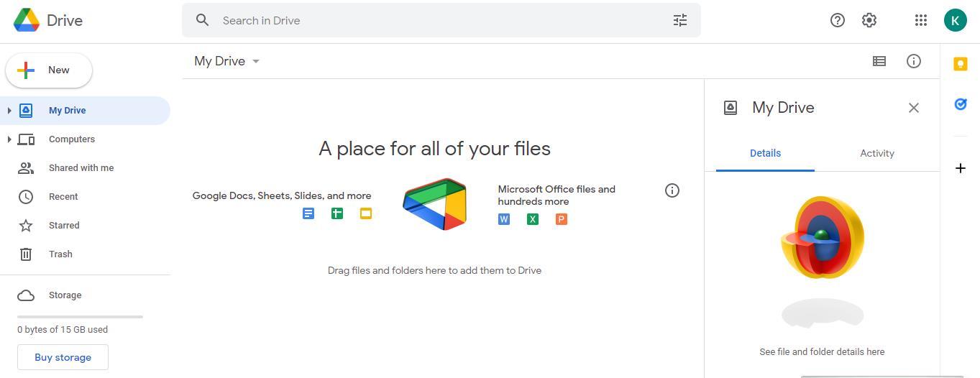980x378 pixels.
Task: Switch to the Details tab
Action: point(765,153)
